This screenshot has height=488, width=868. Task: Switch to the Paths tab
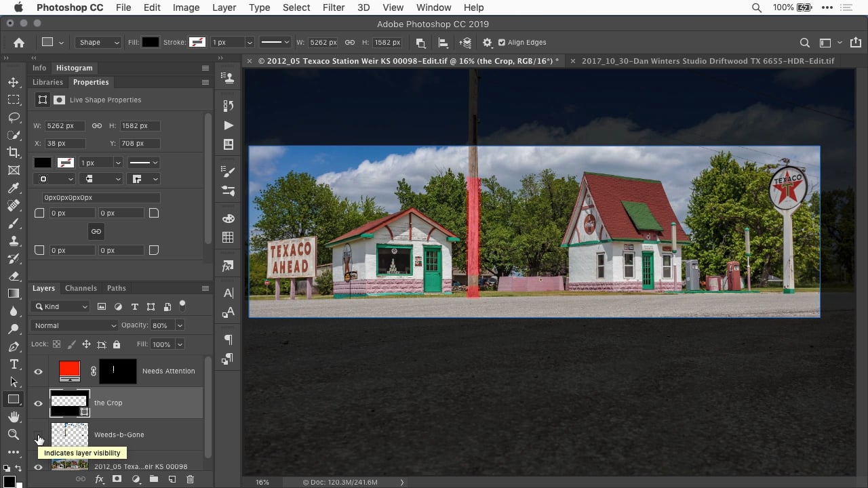tap(117, 288)
